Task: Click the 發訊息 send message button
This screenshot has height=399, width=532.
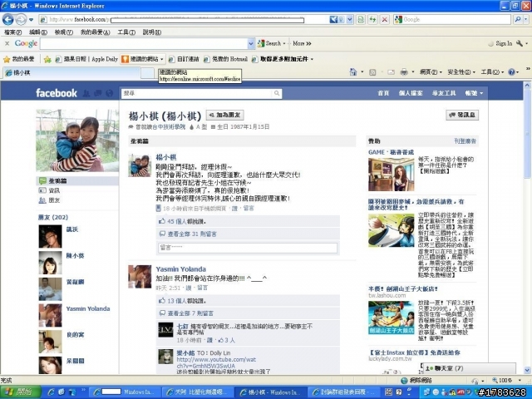Action: (x=462, y=115)
